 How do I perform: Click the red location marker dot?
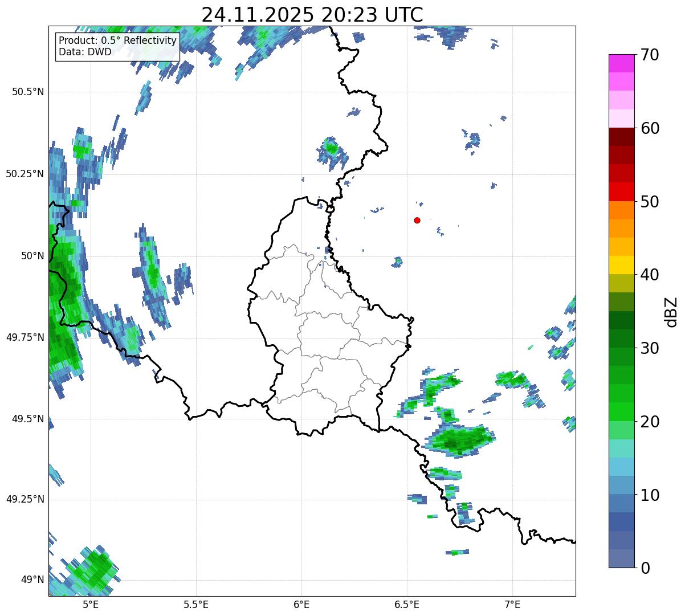click(x=417, y=220)
